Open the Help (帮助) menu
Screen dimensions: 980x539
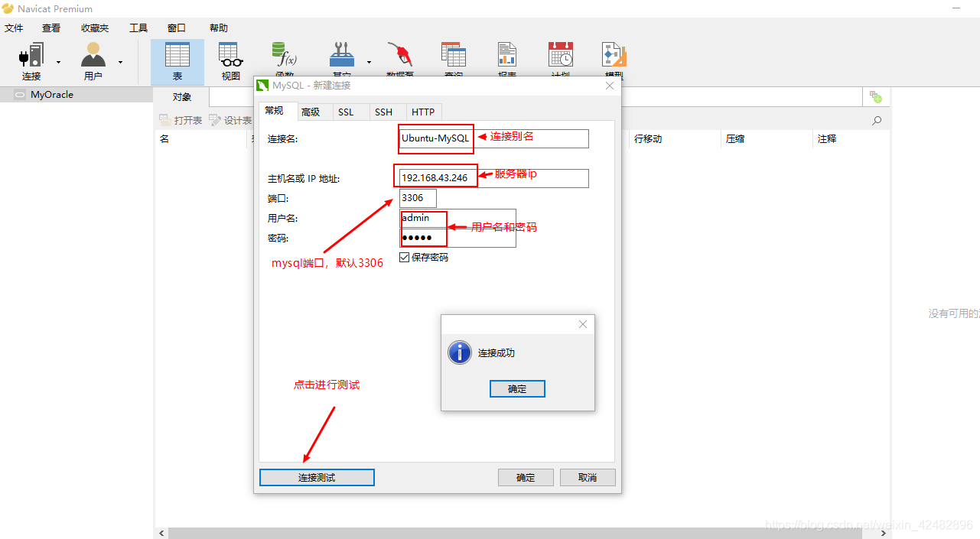point(219,28)
